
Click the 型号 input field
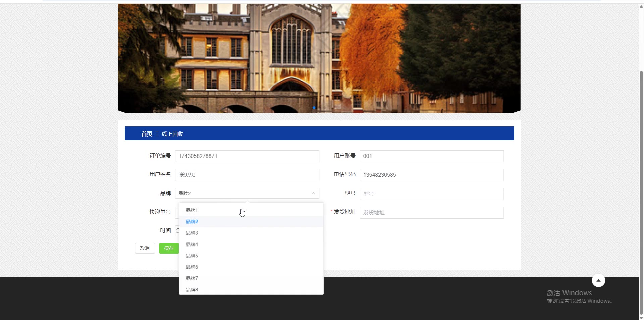pyautogui.click(x=432, y=194)
